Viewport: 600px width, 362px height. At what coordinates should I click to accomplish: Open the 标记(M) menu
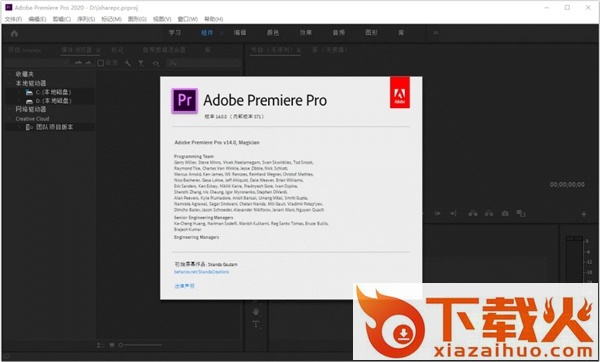click(x=111, y=19)
